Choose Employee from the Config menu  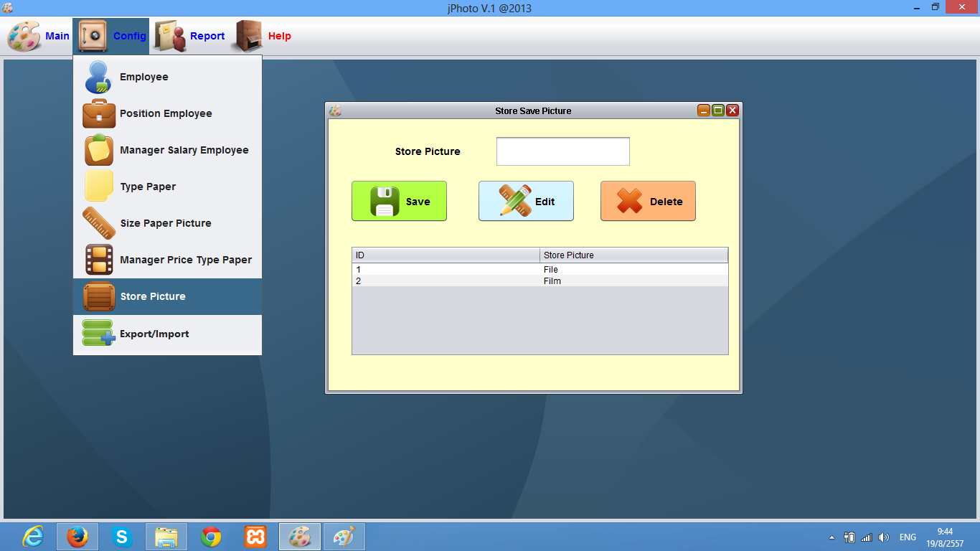coord(167,77)
